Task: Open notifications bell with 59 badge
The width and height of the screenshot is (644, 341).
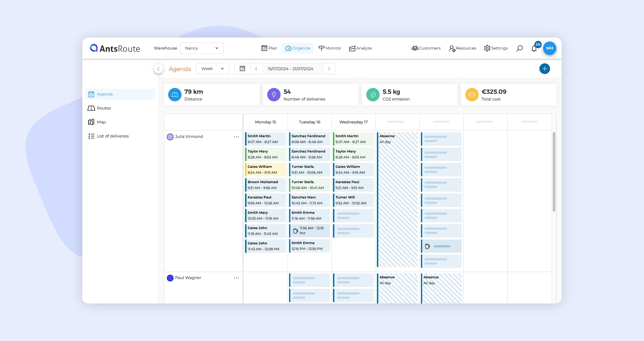Action: click(534, 48)
